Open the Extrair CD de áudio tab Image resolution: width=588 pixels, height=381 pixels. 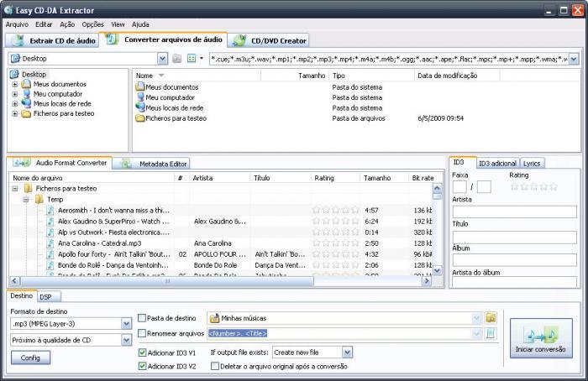pyautogui.click(x=54, y=40)
